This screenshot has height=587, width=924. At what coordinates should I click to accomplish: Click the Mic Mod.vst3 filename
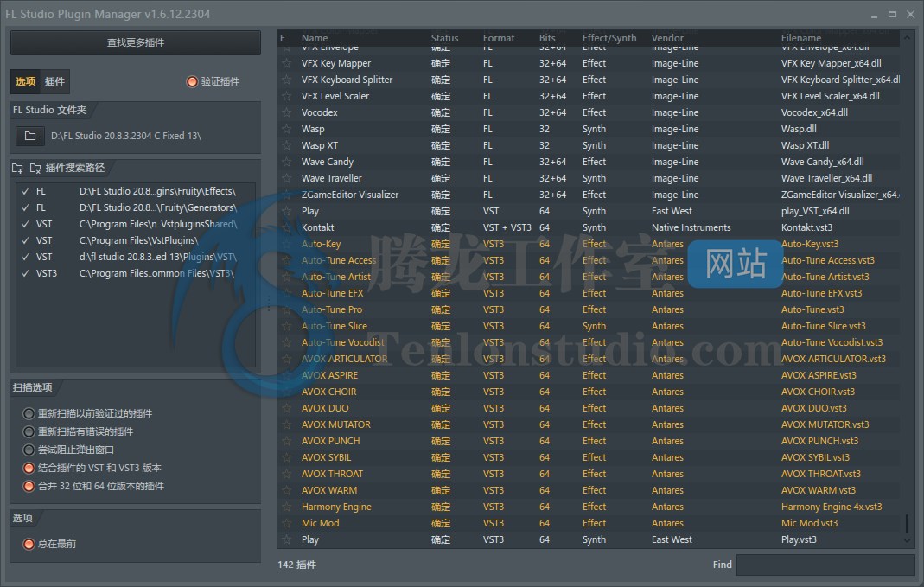tap(809, 523)
